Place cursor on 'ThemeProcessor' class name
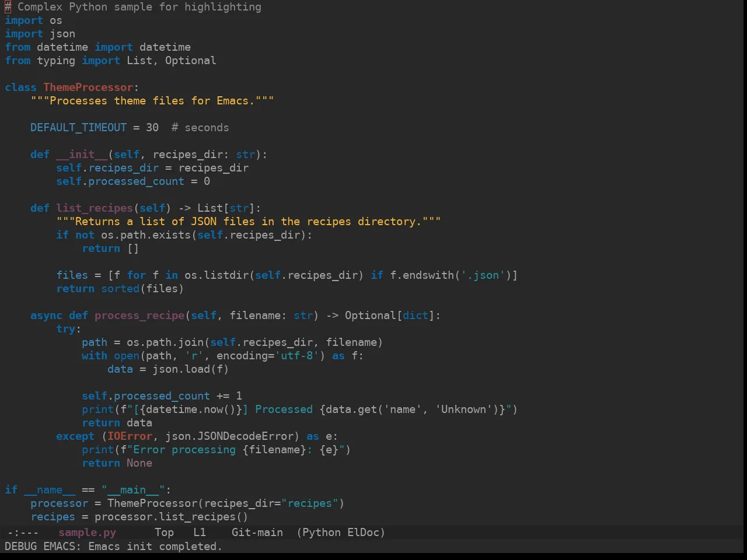The height and width of the screenshot is (560, 747). pos(88,87)
